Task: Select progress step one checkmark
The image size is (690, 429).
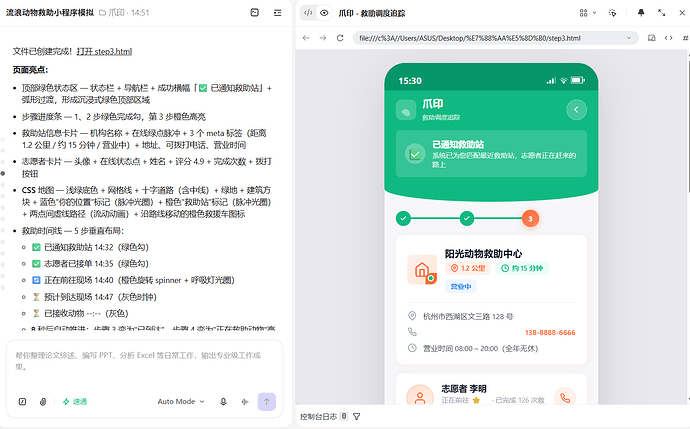Action: [403, 218]
